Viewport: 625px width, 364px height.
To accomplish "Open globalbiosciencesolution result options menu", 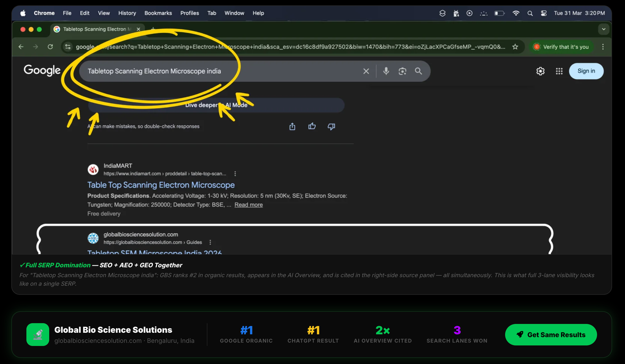I will click(x=210, y=242).
